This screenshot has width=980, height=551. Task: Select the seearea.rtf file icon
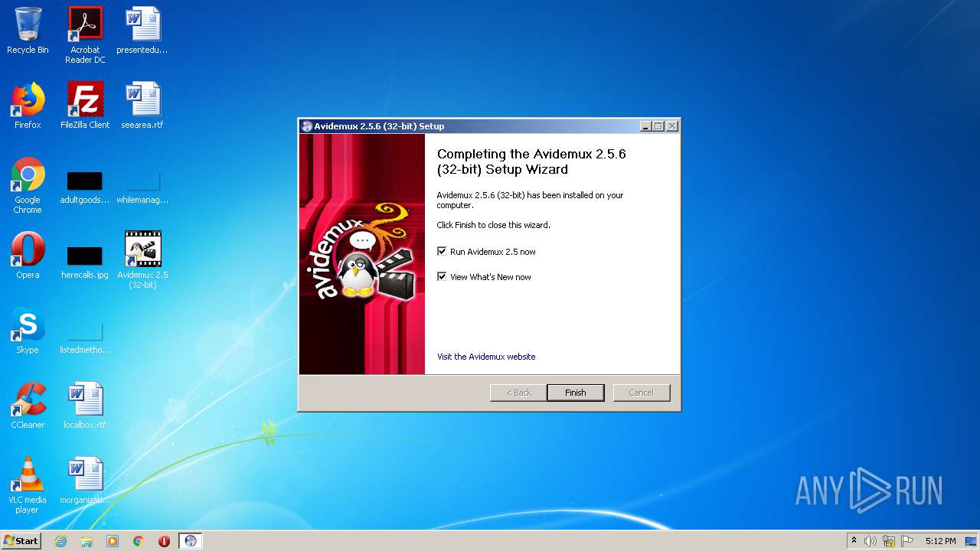142,106
